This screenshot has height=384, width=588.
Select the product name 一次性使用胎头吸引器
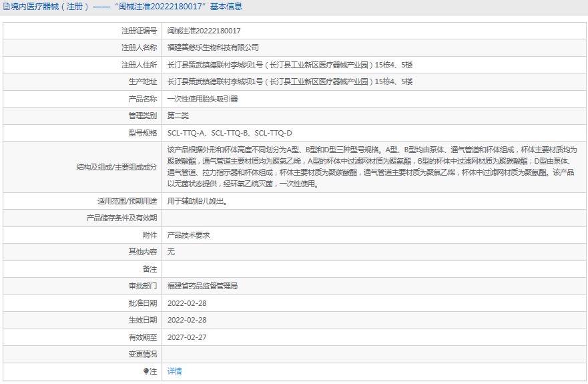pos(202,99)
